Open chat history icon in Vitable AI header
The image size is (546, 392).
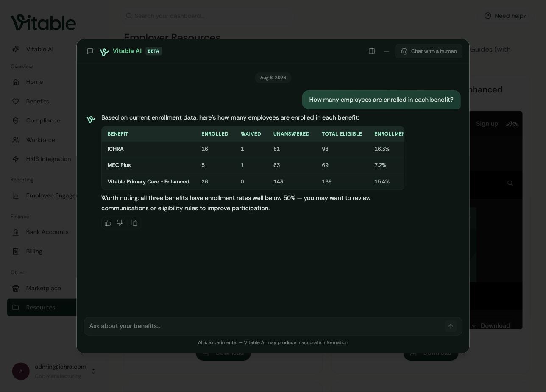(x=90, y=51)
